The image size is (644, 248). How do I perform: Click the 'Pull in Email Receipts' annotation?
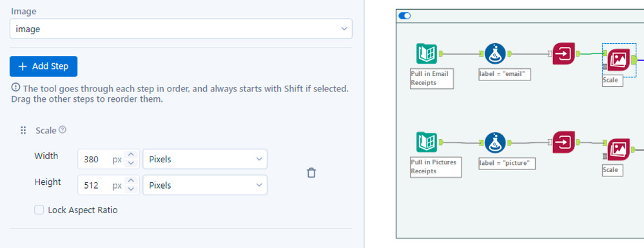pyautogui.click(x=432, y=79)
